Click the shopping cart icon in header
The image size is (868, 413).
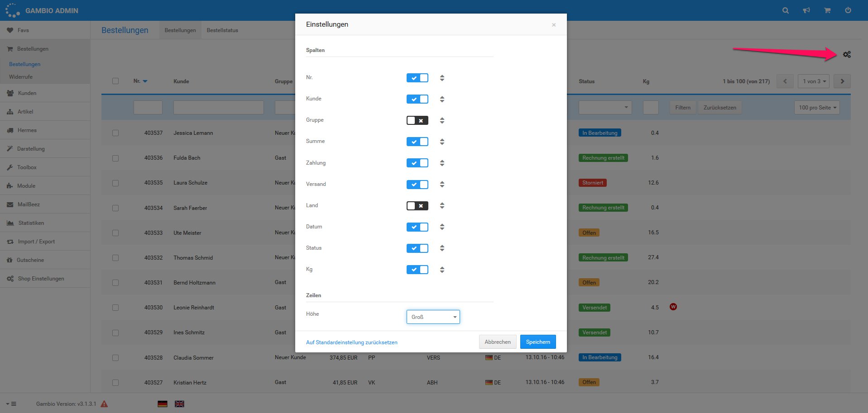tap(827, 10)
